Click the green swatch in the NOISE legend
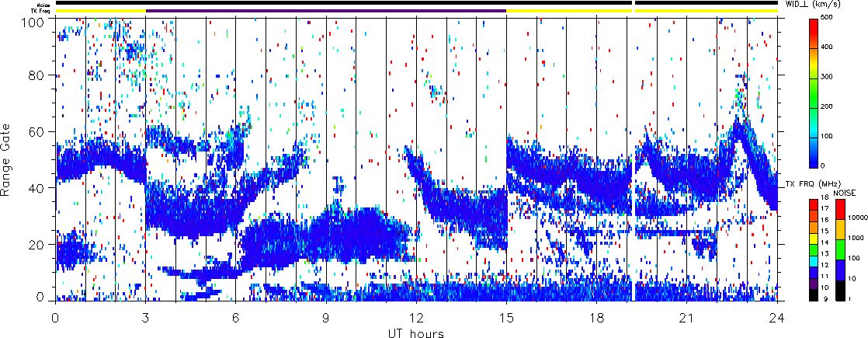 pos(840,249)
